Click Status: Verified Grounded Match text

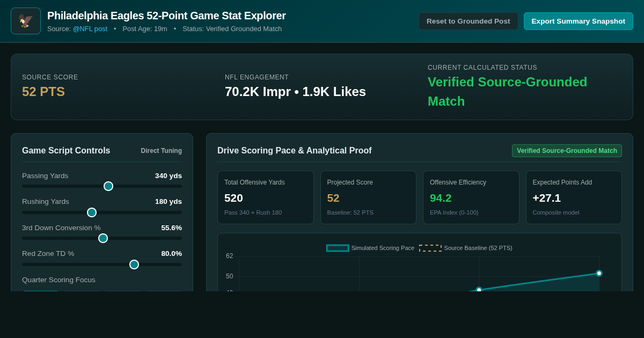point(232,28)
